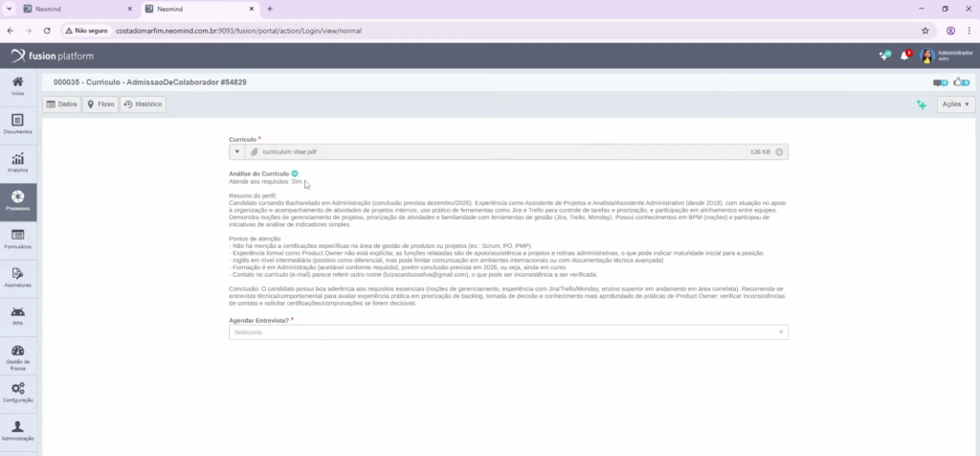Open Formulários in the sidebar

click(17, 239)
